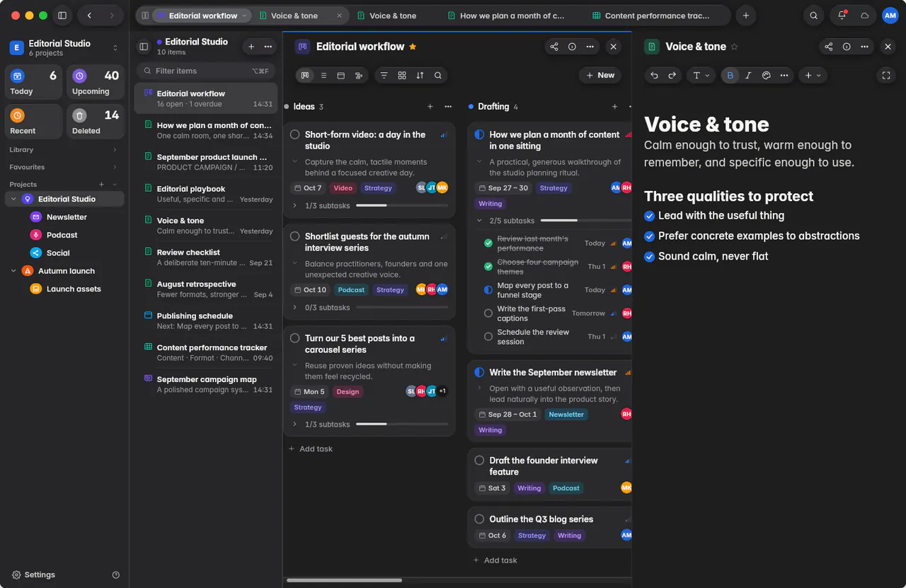Image resolution: width=906 pixels, height=588 pixels.
Task: Open notifications bell in the top bar
Action: tap(842, 16)
